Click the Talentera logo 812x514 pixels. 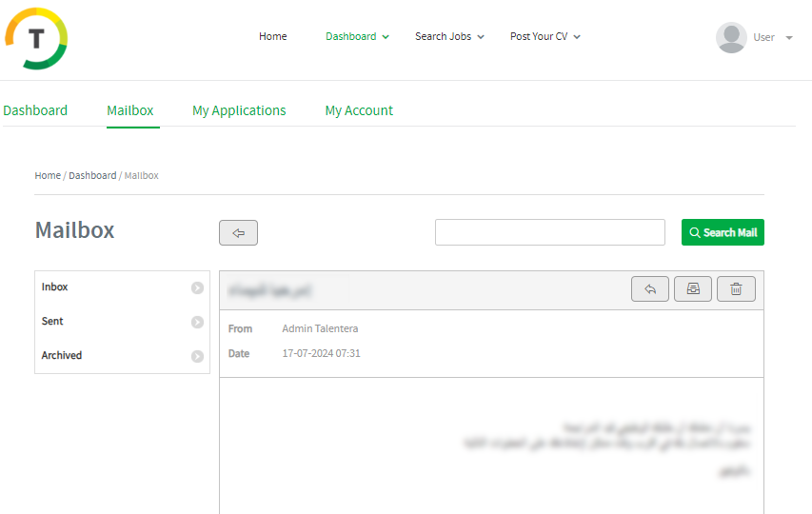(36, 38)
